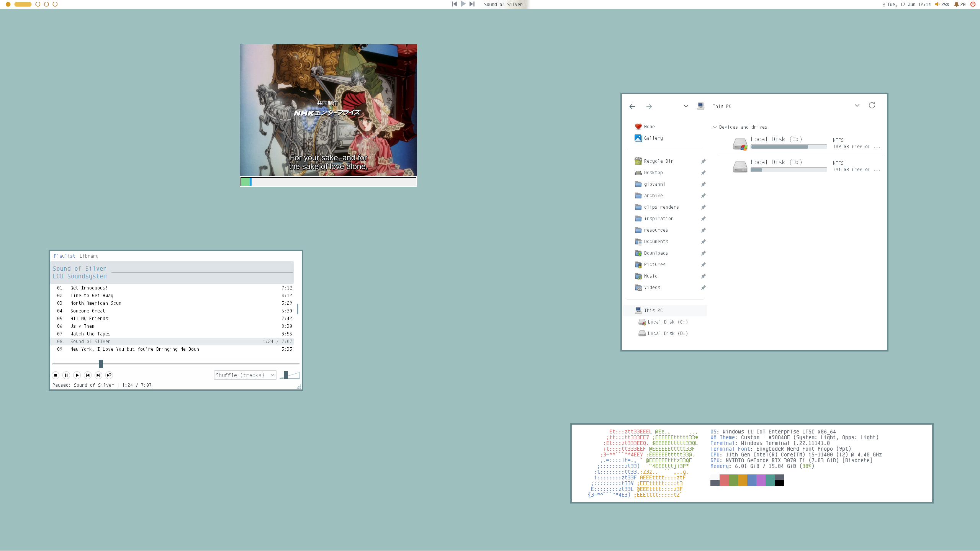The width and height of the screenshot is (980, 551).
Task: Skip to next track in music player
Action: pos(98,375)
